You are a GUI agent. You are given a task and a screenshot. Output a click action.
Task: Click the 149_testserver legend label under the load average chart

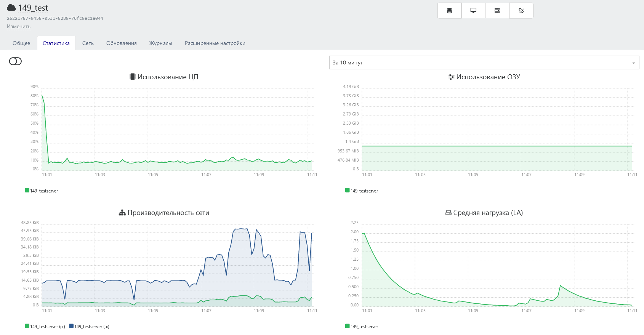[364, 327]
